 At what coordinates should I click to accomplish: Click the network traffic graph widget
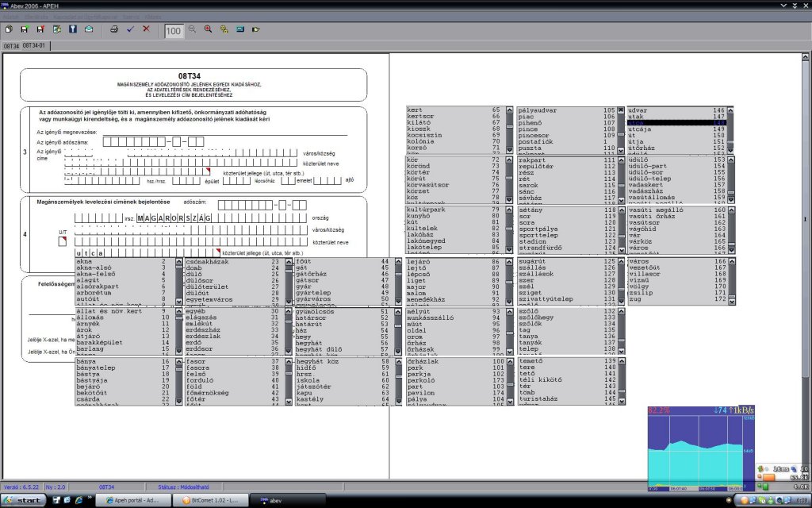pos(701,448)
